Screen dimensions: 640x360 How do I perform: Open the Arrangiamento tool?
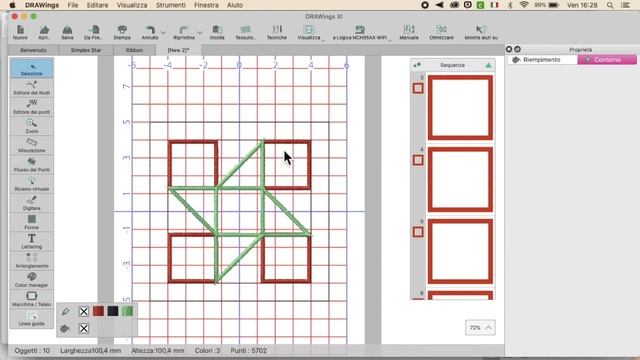[x=31, y=260]
